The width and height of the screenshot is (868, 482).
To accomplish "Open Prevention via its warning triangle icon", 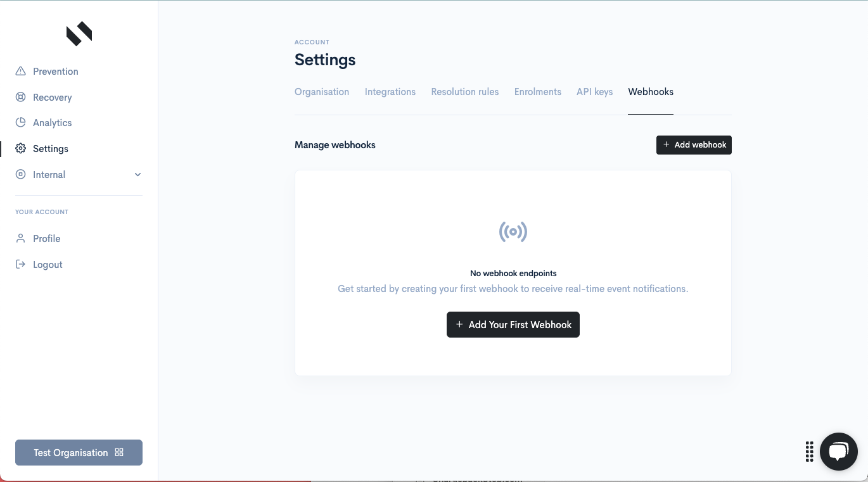I will click(21, 72).
